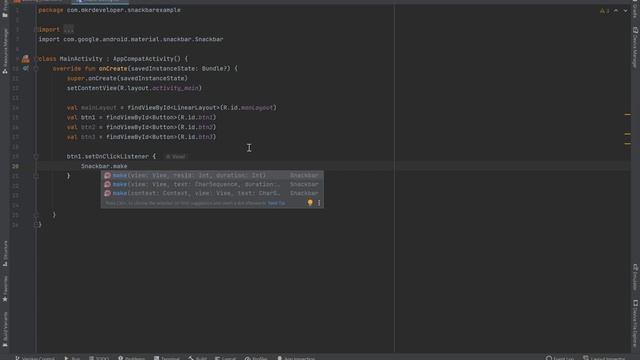Click 'Snackbar.make' text in editor
This screenshot has width=640, height=360.
(x=104, y=166)
